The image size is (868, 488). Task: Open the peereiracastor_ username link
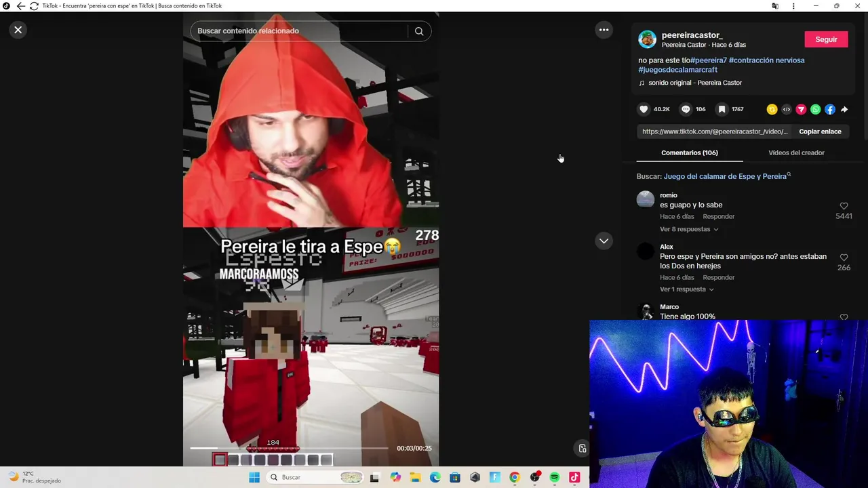[x=692, y=35]
